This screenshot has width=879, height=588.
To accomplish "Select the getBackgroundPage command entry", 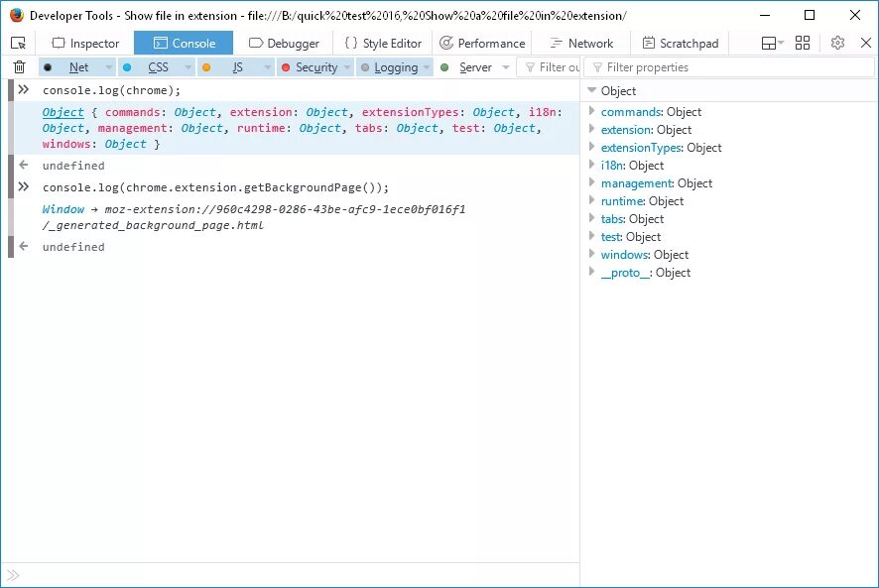I will (215, 187).
